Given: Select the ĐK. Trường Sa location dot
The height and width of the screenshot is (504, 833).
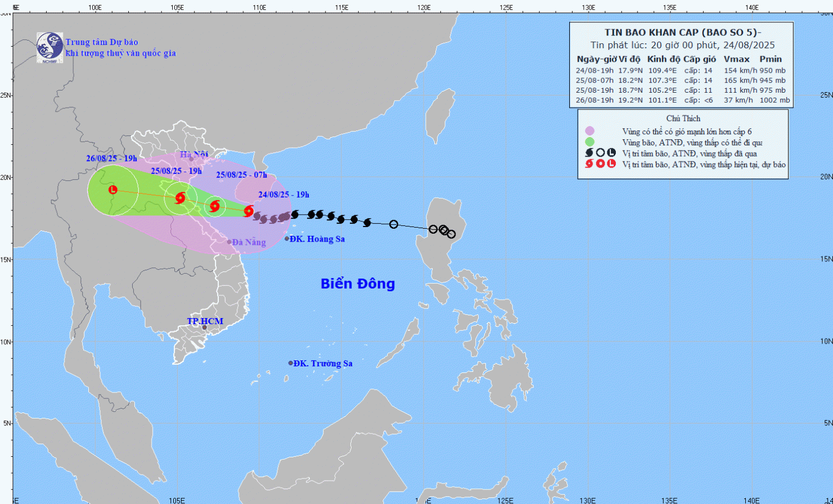Looking at the screenshot, I should pyautogui.click(x=290, y=363).
